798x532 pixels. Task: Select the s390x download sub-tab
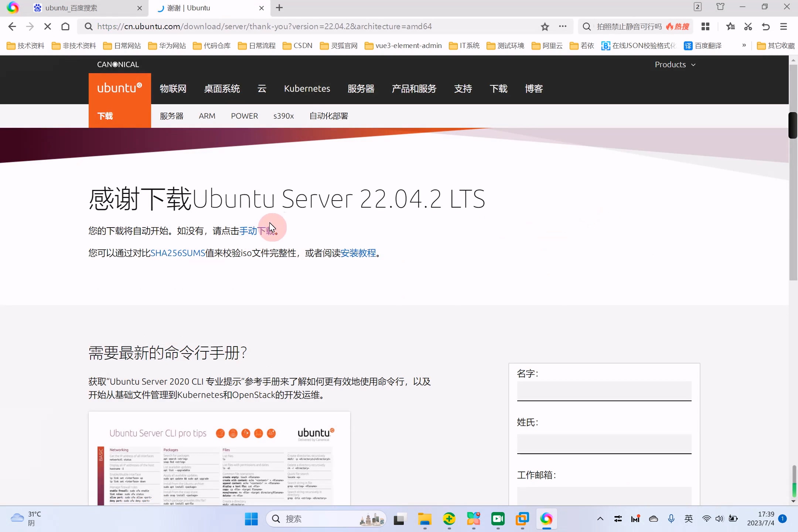tap(284, 116)
